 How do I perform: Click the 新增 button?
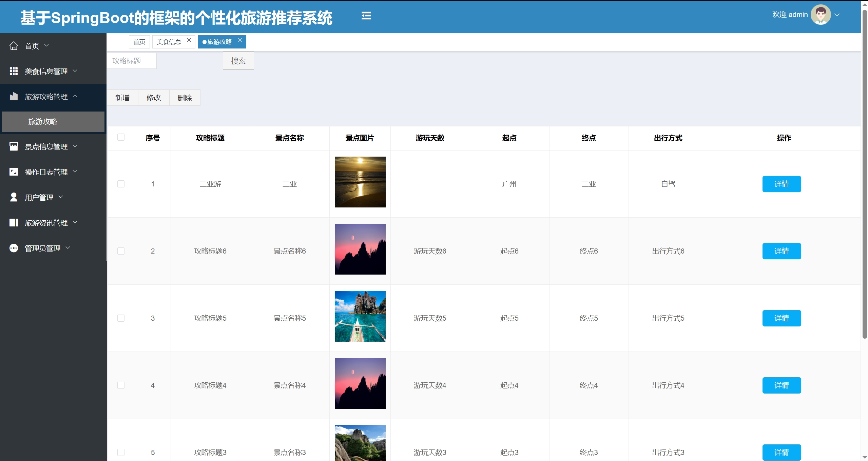tap(122, 98)
